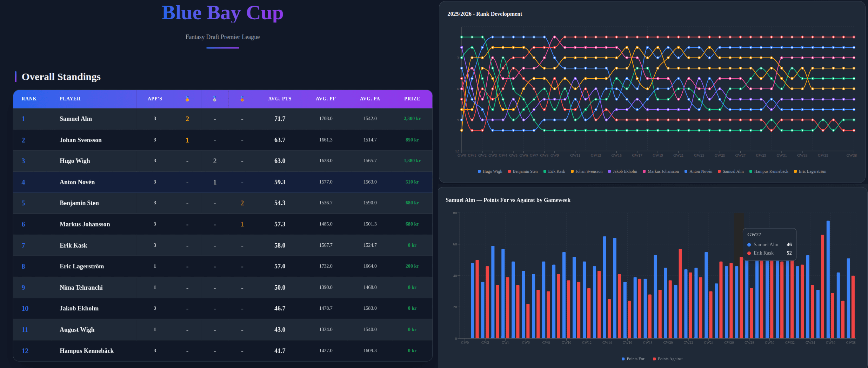Click the Blue Bay Cup title

point(222,13)
